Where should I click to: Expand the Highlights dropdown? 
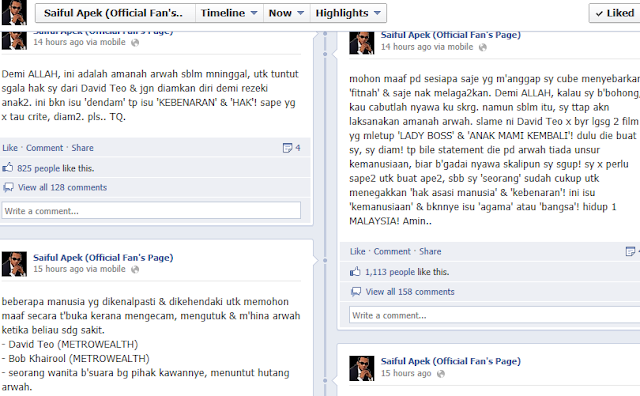point(348,13)
